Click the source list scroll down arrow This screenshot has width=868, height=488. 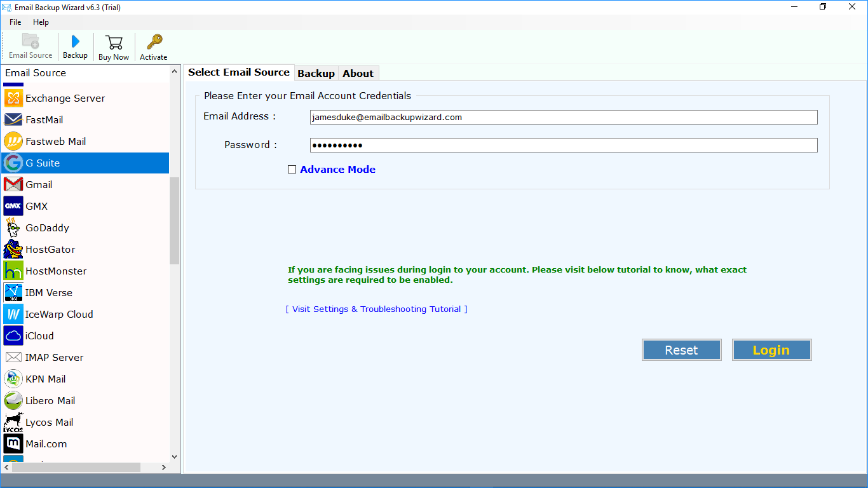(175, 456)
